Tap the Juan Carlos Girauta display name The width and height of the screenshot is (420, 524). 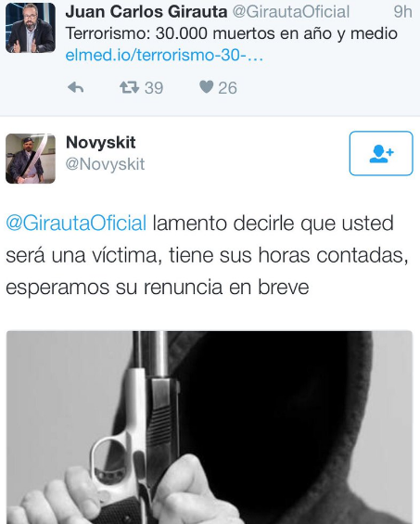(146, 12)
